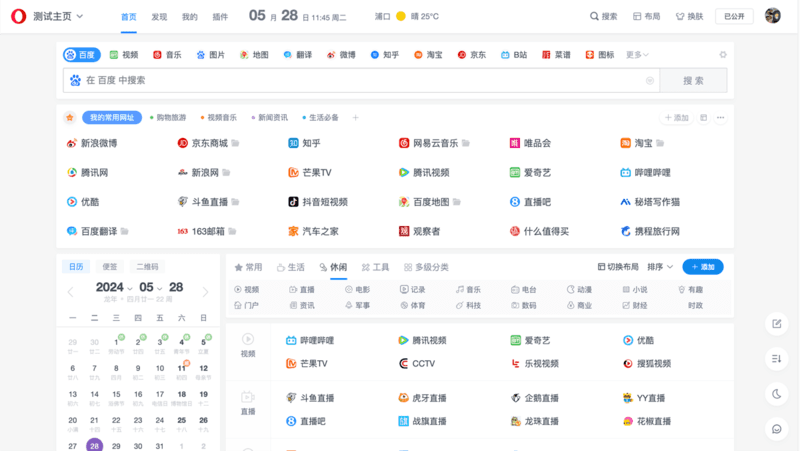
Task: Open the 知乎 shortcut icon
Action: 293,143
